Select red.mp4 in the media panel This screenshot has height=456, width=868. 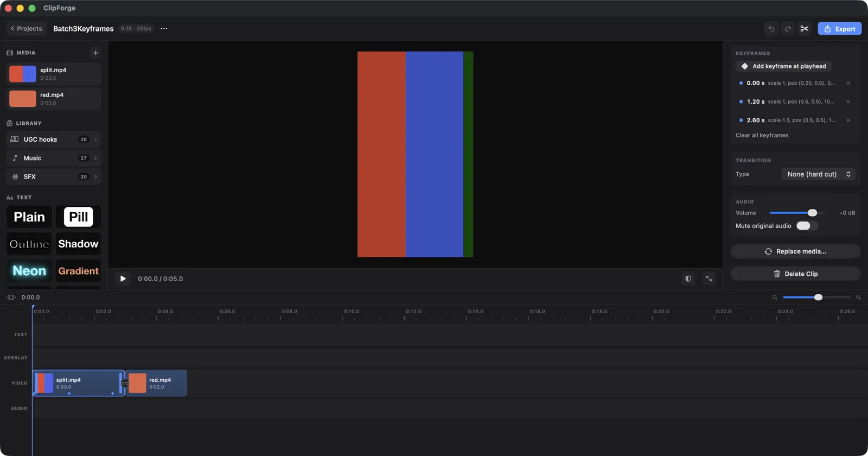point(54,99)
